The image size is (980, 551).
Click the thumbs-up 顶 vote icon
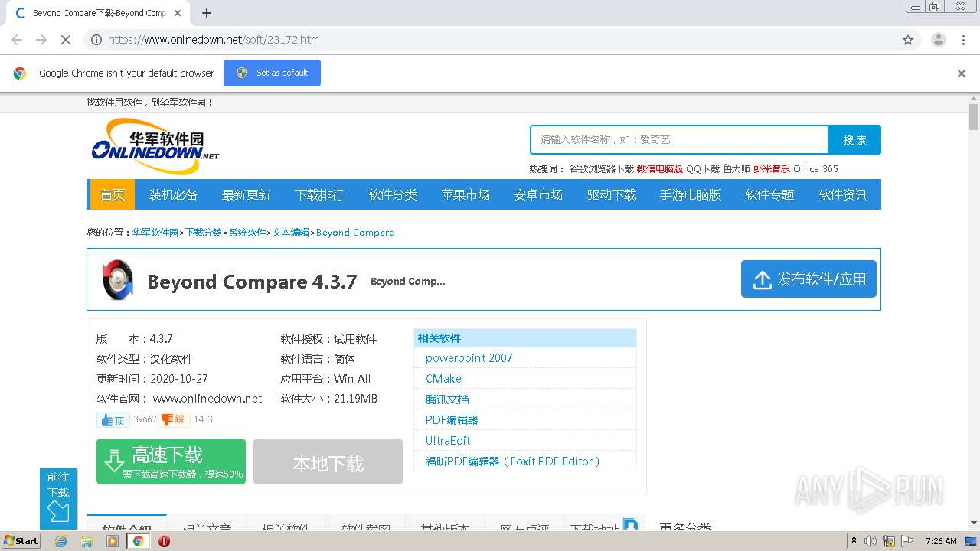click(x=113, y=420)
